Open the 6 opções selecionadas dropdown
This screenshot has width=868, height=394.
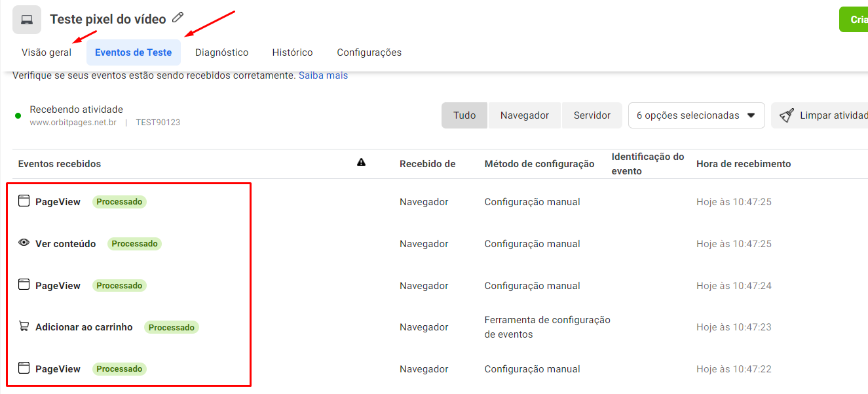click(x=696, y=115)
